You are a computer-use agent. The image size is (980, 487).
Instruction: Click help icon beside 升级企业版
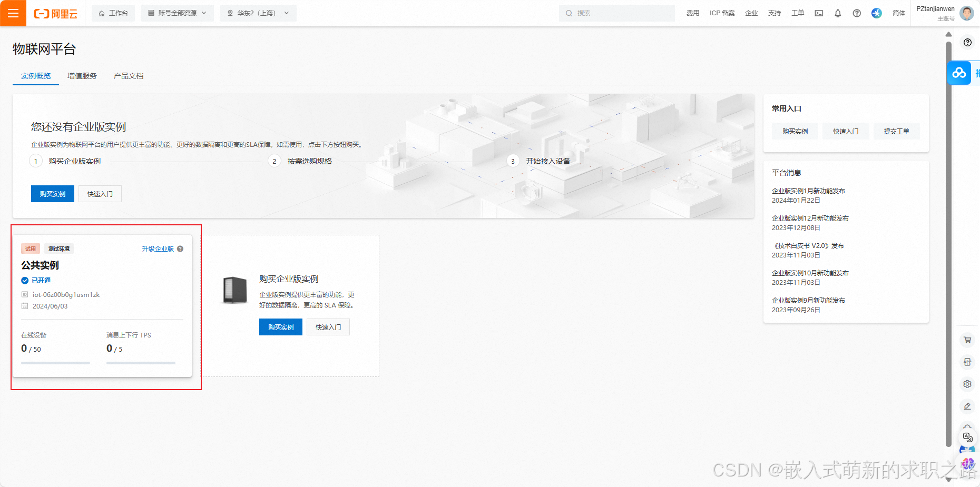pyautogui.click(x=180, y=249)
